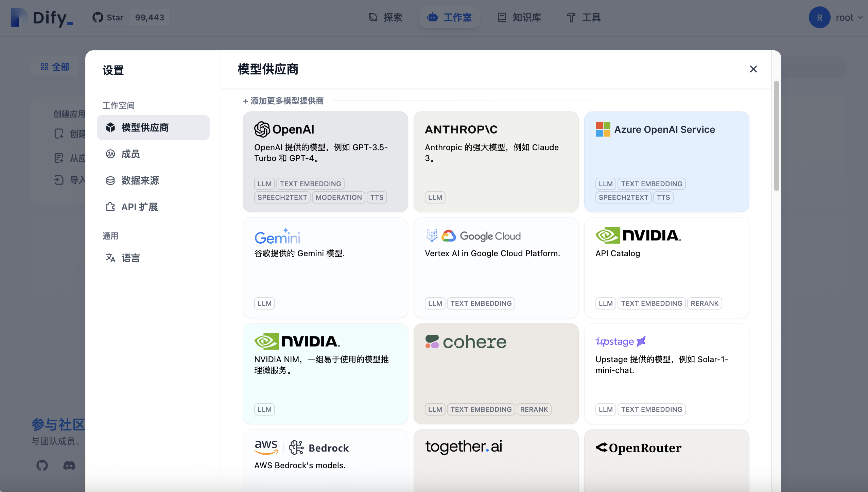
Task: Close the settings dialog
Action: point(753,69)
